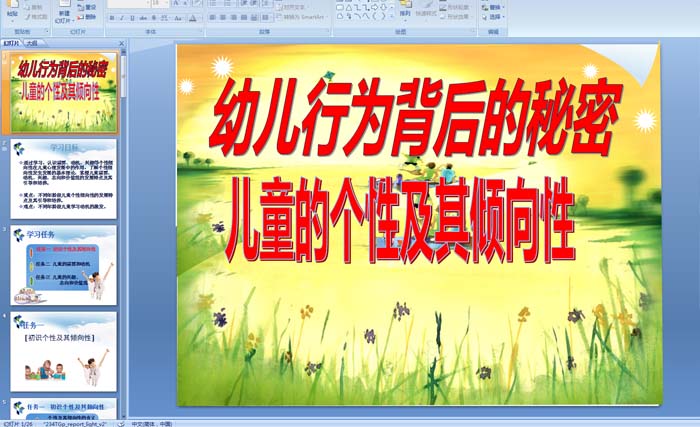
Task: Reset the slide layout (重设)
Action: point(87,7)
